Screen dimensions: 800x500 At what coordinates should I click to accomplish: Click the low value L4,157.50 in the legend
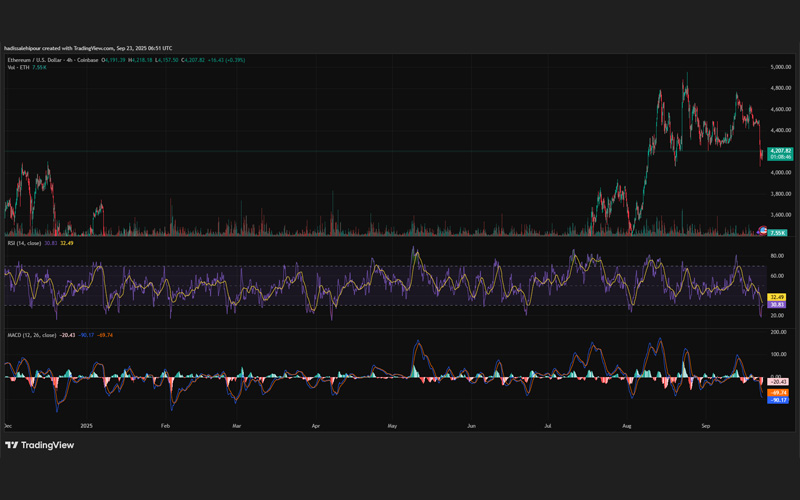[x=167, y=60]
